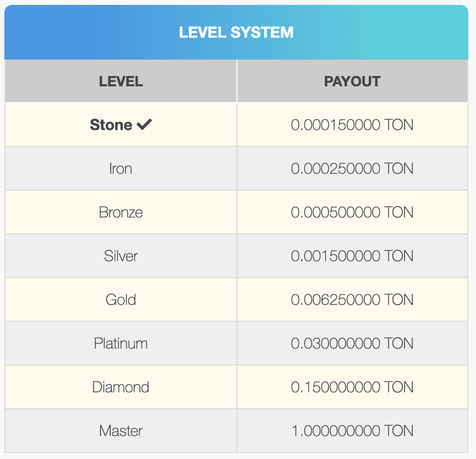Click the 0.001500000 TON payout value

pos(352,256)
